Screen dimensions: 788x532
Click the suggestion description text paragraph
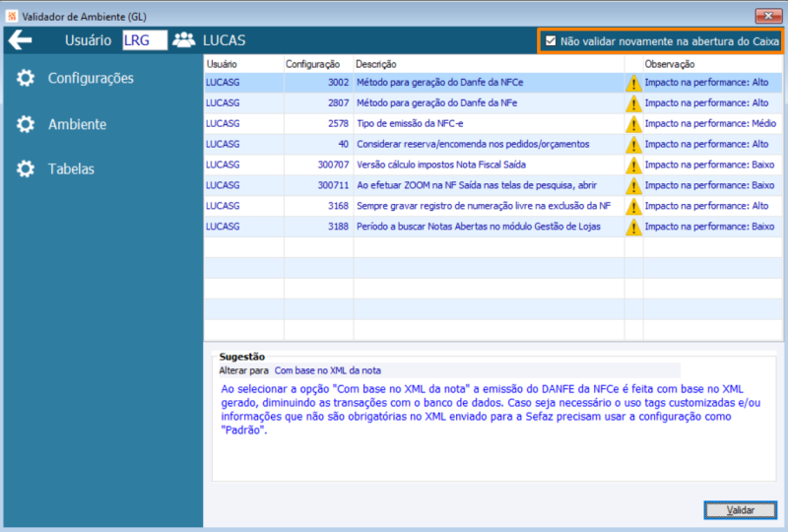pos(491,409)
